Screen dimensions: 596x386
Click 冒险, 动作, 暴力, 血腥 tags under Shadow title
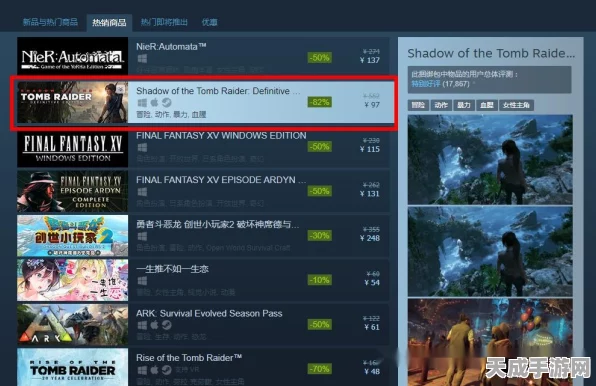(171, 114)
